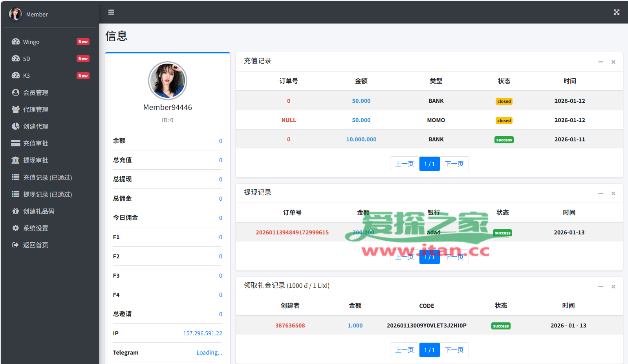Open Wingo dashboard icon in sidebar
Image resolution: width=628 pixels, height=364 pixels.
pyautogui.click(x=16, y=42)
